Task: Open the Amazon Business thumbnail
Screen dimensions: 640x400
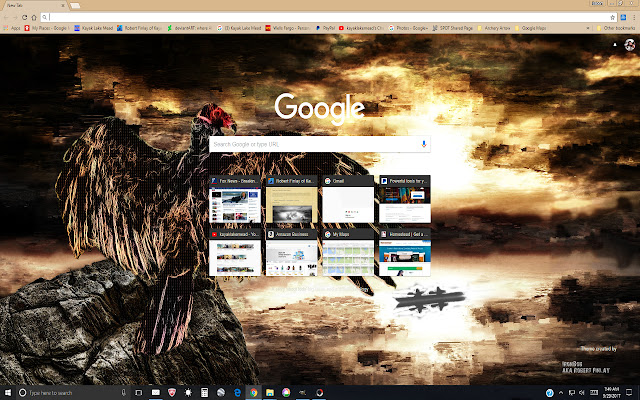Action: [x=291, y=252]
